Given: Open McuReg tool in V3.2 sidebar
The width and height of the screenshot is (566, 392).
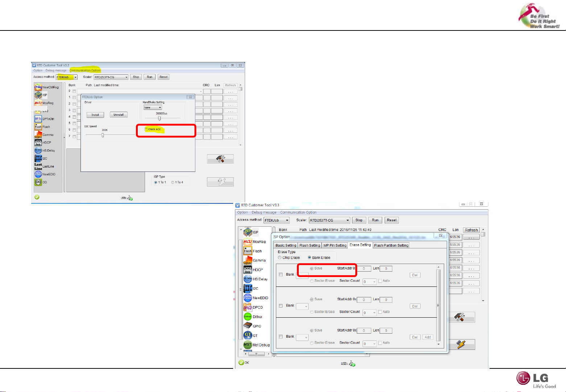Looking at the screenshot, I should [44, 103].
